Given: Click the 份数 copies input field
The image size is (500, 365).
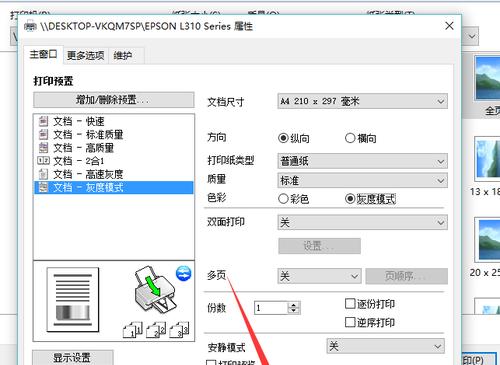Looking at the screenshot, I should coord(271,308).
